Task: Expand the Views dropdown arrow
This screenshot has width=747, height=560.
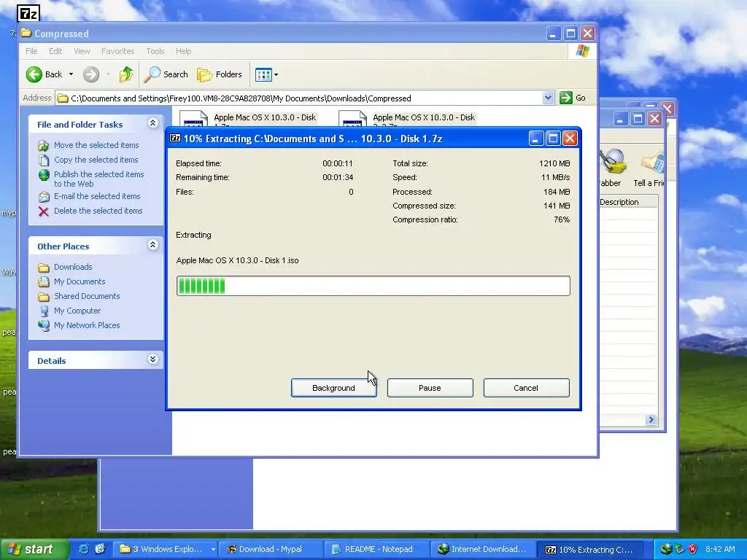Action: pos(276,75)
